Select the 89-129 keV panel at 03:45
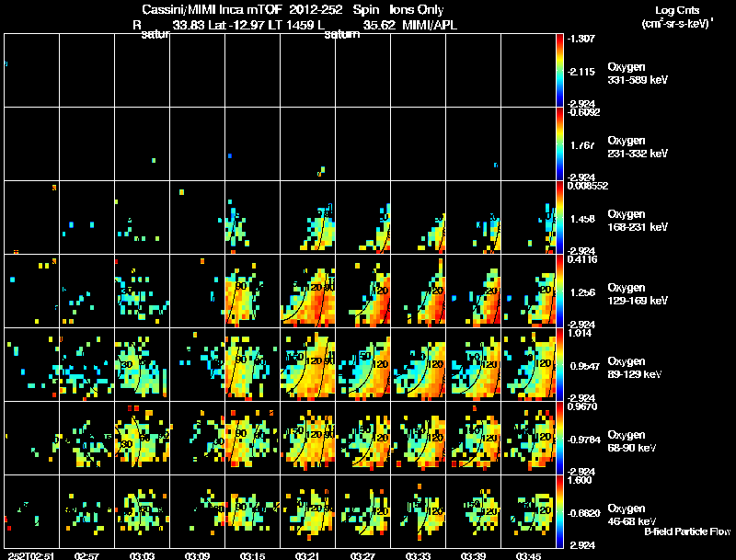This screenshot has height=560, width=736. point(528,365)
